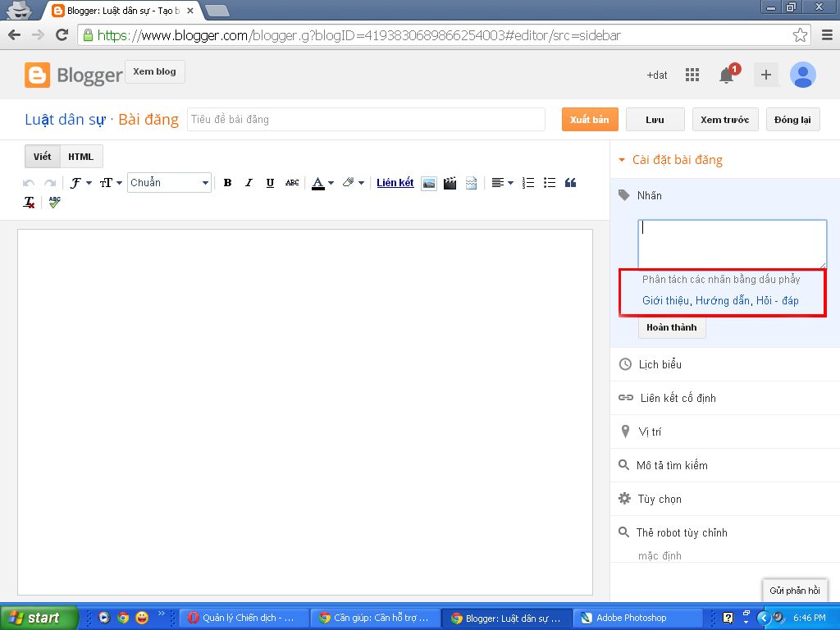This screenshot has height=630, width=840.
Task: Insert a video with the clapperboard icon
Action: pyautogui.click(x=450, y=183)
